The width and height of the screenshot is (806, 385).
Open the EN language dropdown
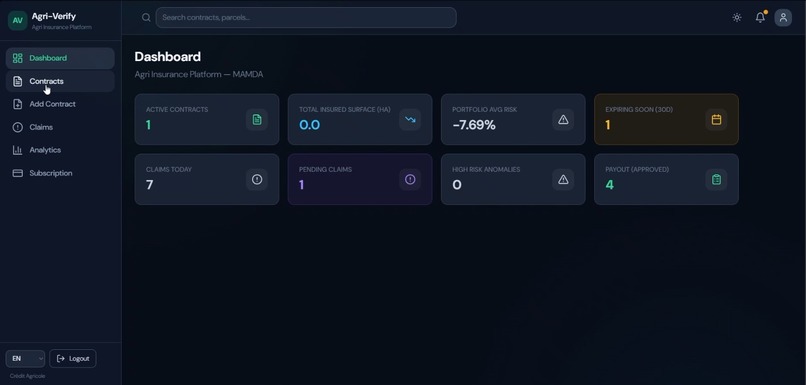point(25,358)
